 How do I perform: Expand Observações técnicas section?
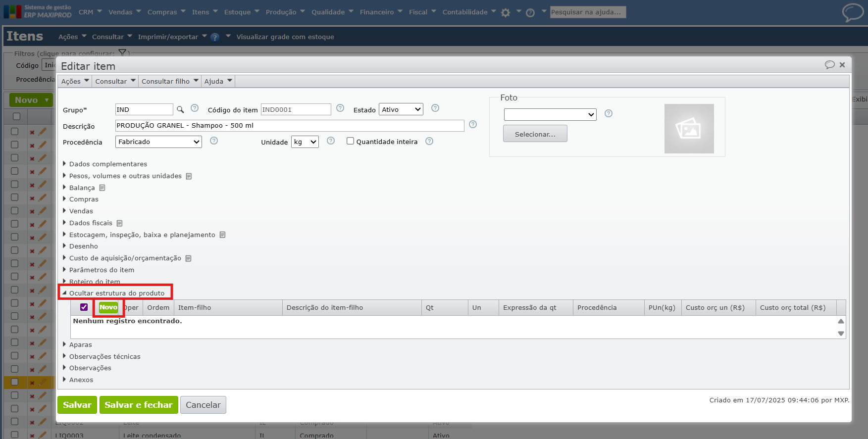(102, 356)
